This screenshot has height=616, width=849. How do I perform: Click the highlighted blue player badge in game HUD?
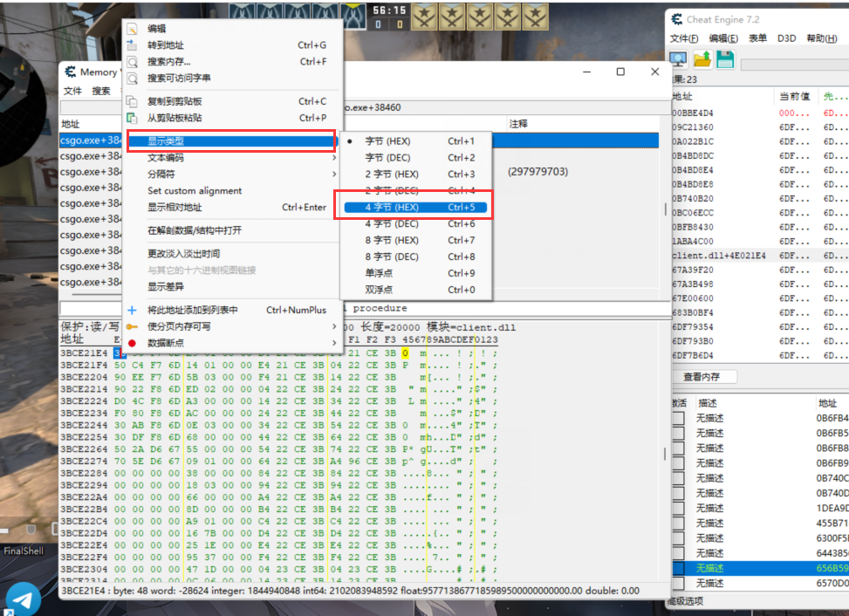[353, 16]
